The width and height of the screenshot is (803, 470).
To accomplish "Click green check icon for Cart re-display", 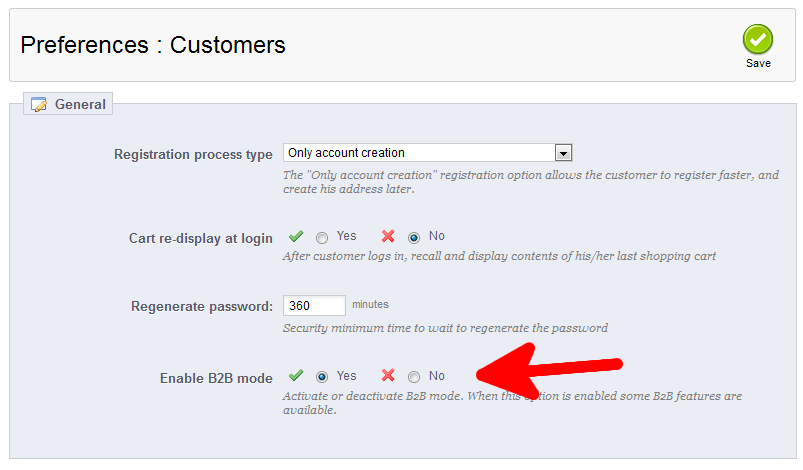I will click(296, 237).
